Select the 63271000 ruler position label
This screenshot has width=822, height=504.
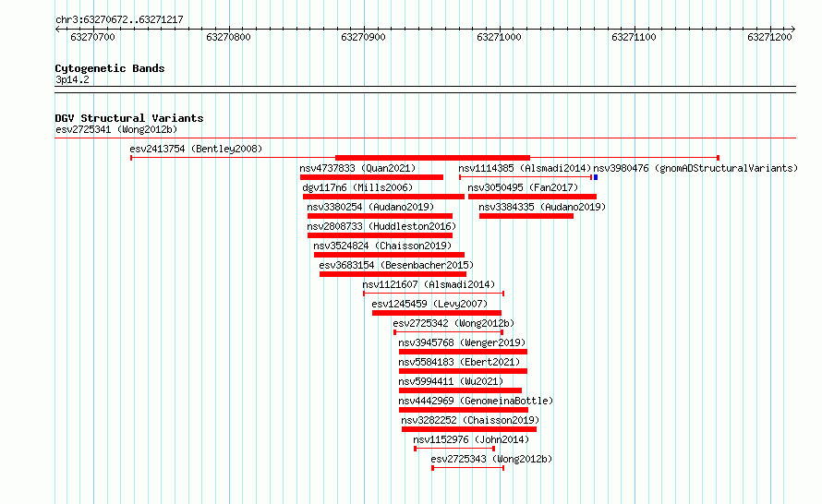(499, 37)
